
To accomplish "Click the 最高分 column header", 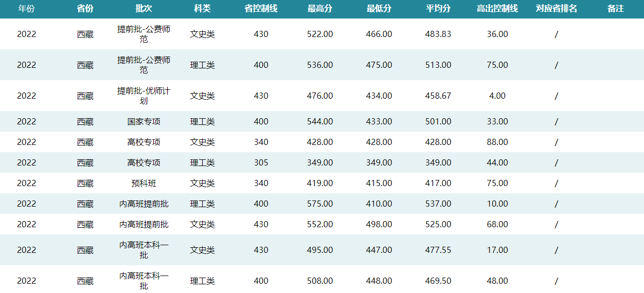I will point(319,9).
